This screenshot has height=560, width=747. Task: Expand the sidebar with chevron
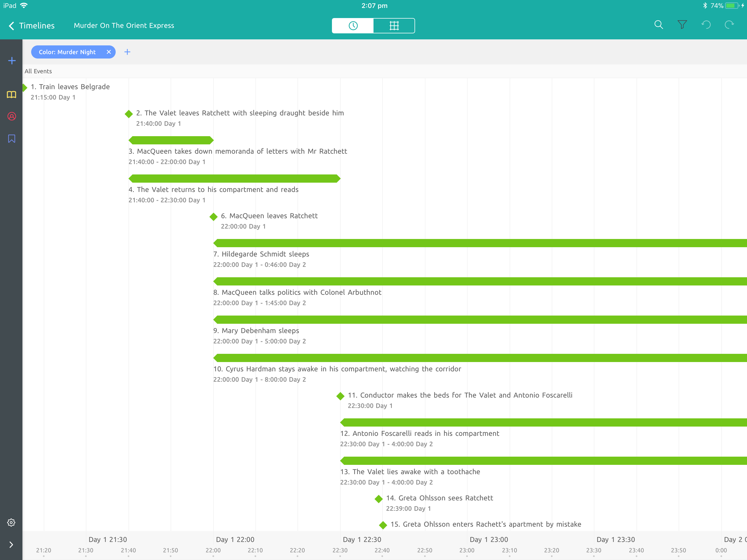11,544
